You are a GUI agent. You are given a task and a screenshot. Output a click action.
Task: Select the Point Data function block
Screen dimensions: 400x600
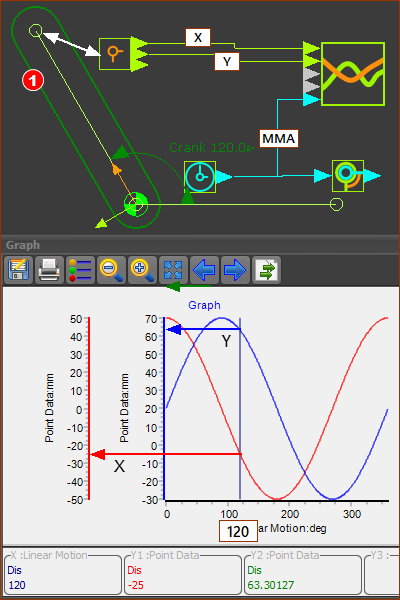pos(115,54)
